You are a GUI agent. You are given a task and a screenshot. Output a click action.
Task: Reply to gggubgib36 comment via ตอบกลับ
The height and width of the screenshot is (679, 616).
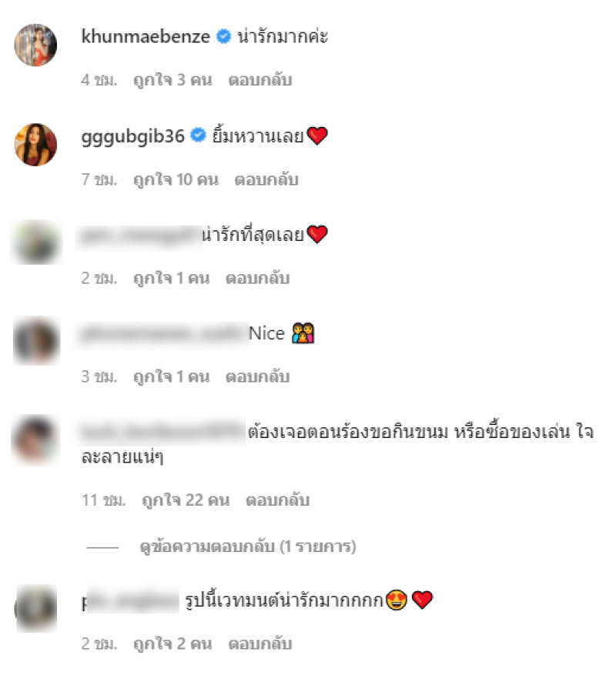click(266, 179)
